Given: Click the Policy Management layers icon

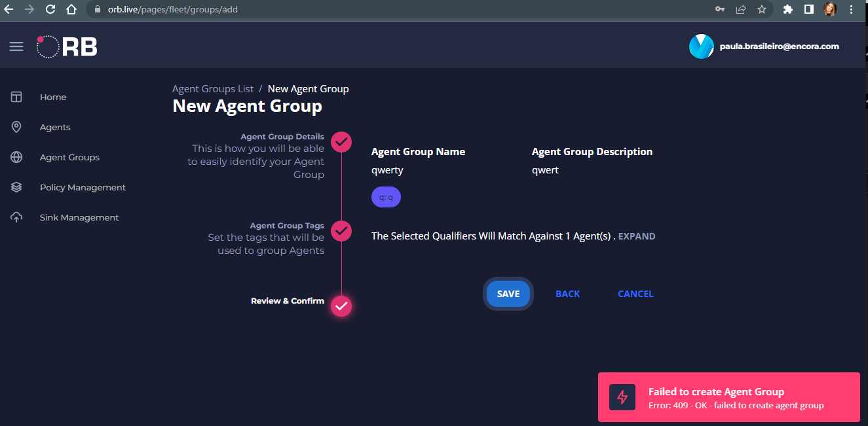Looking at the screenshot, I should coord(16,187).
